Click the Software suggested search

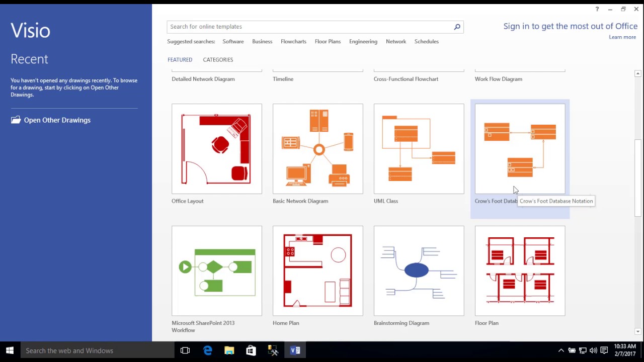233,42
